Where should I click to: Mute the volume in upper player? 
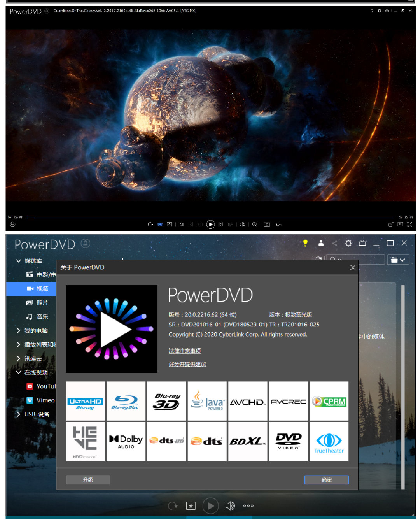click(242, 225)
